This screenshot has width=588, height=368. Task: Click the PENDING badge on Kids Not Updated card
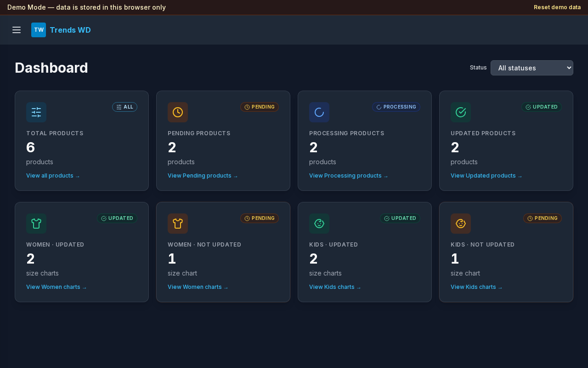coord(543,218)
